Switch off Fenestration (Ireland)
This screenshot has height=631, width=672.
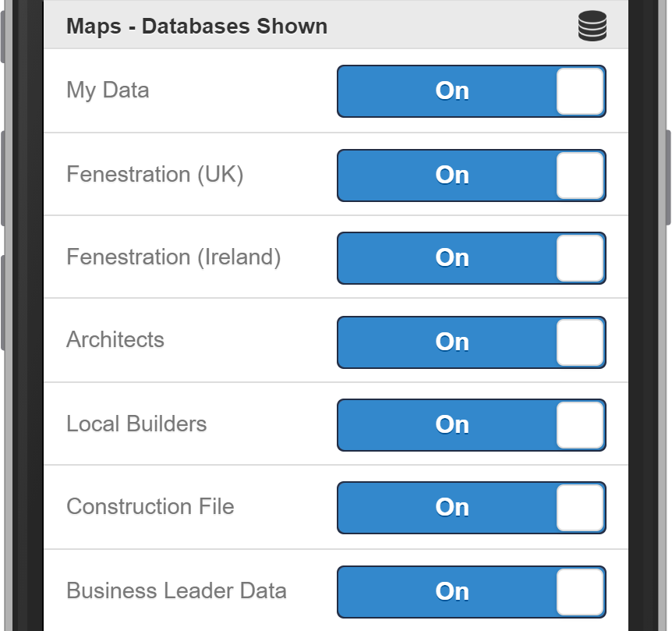coord(471,258)
